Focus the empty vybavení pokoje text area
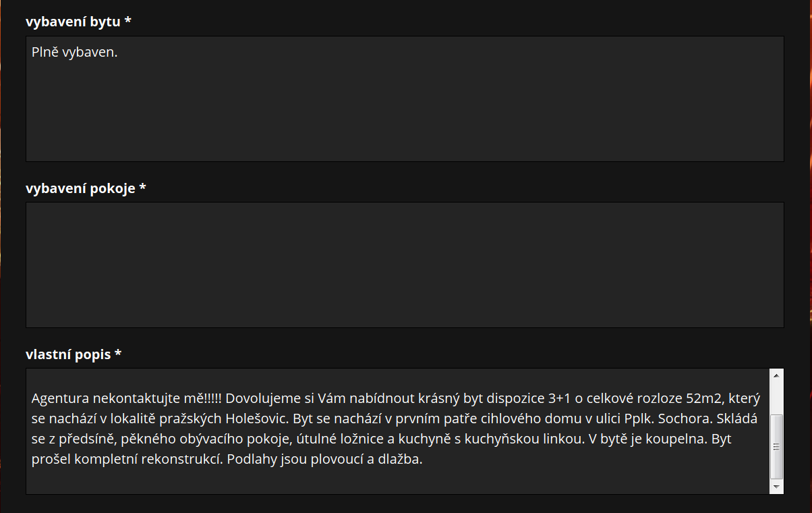Viewport: 812px width, 513px height. click(405, 265)
